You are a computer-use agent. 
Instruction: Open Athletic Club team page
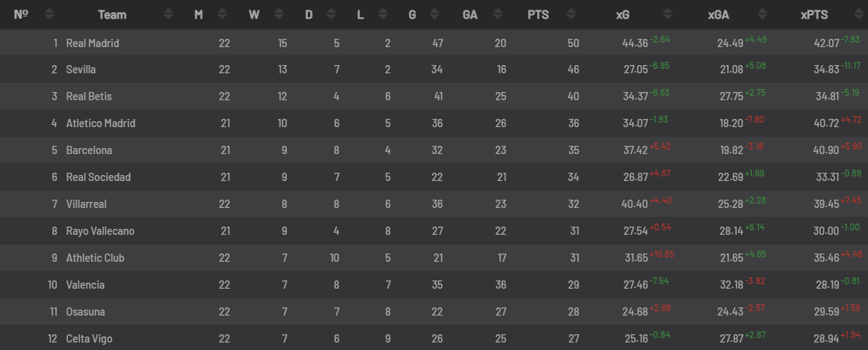[x=95, y=258]
